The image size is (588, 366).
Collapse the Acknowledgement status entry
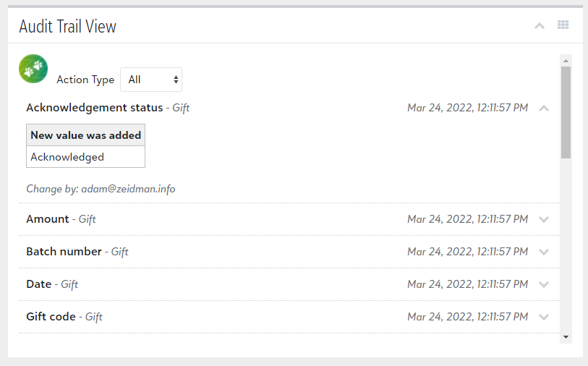[x=544, y=108]
